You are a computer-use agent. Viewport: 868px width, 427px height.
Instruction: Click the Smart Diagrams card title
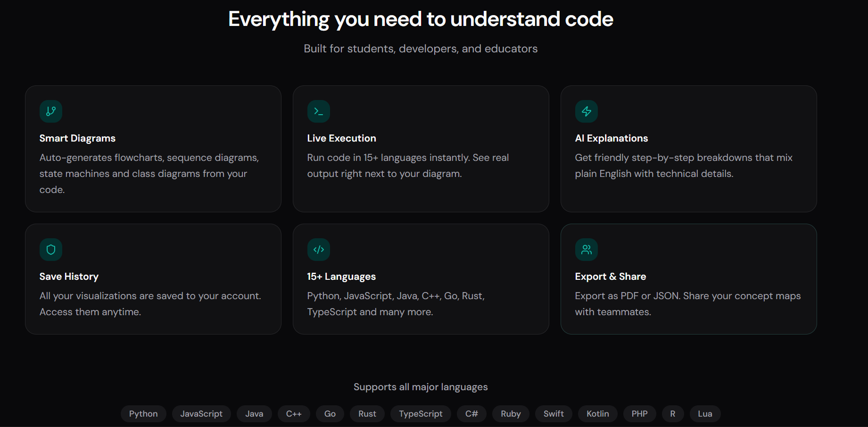(77, 138)
